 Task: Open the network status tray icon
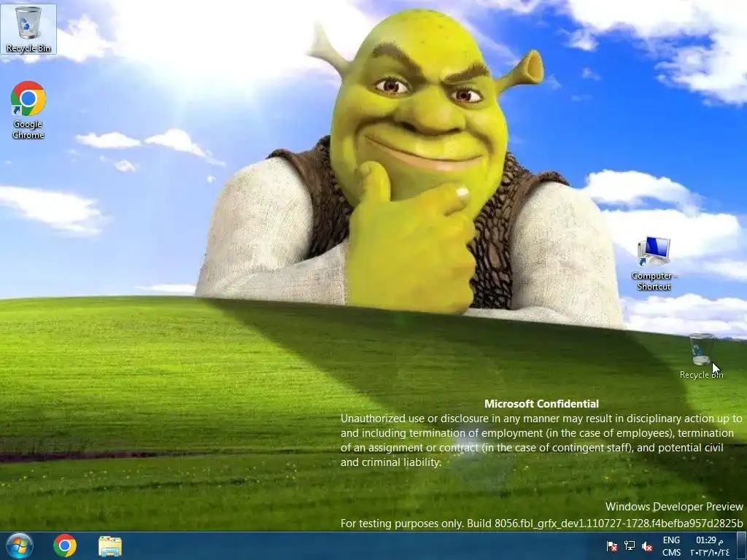coord(630,546)
